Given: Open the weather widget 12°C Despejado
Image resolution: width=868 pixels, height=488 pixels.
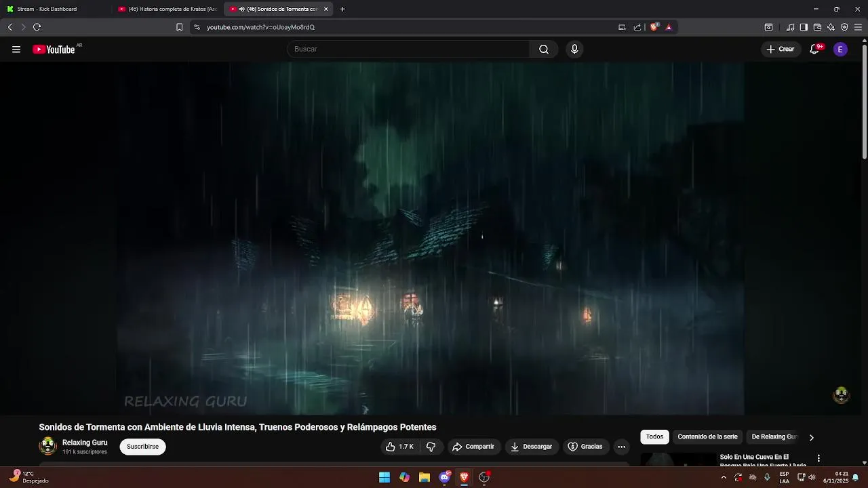Looking at the screenshot, I should tap(30, 477).
